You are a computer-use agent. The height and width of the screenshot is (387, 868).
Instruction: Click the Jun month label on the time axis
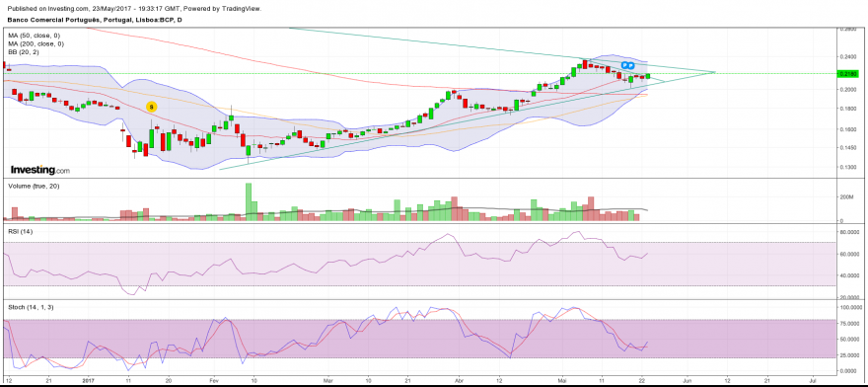point(687,381)
